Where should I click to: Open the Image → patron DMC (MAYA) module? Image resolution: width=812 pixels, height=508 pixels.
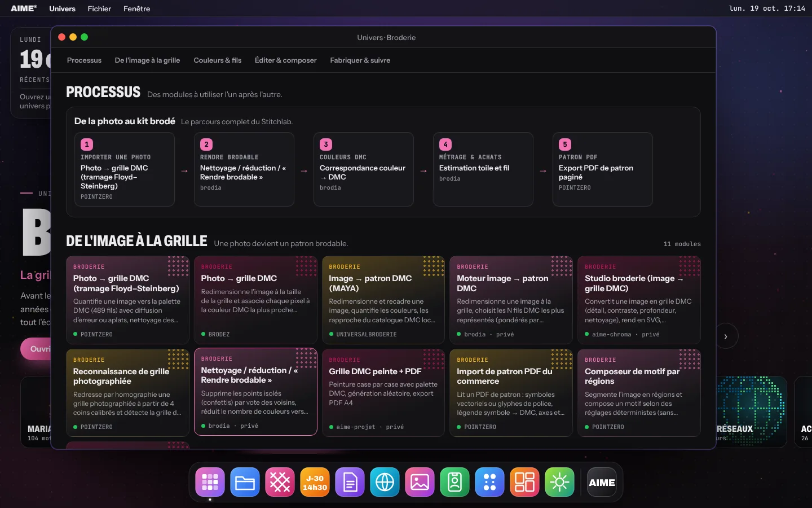click(x=383, y=300)
